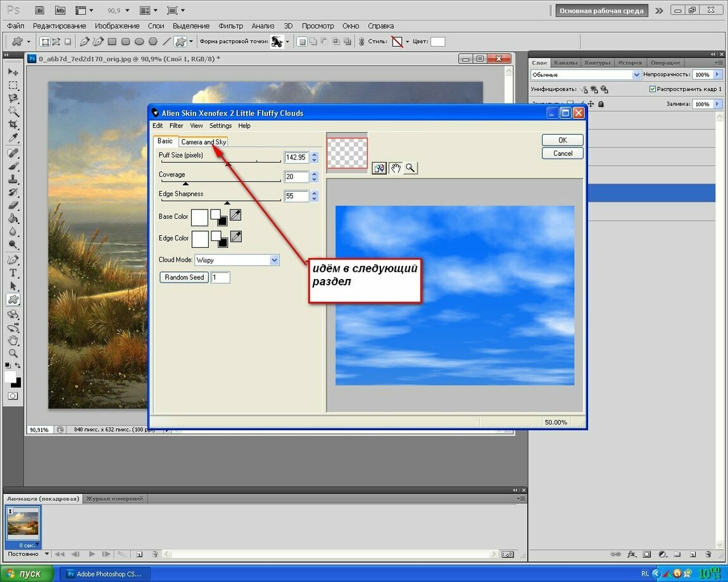Enable Fill pixels mode in options bar
The width and height of the screenshot is (728, 582).
(68, 41)
